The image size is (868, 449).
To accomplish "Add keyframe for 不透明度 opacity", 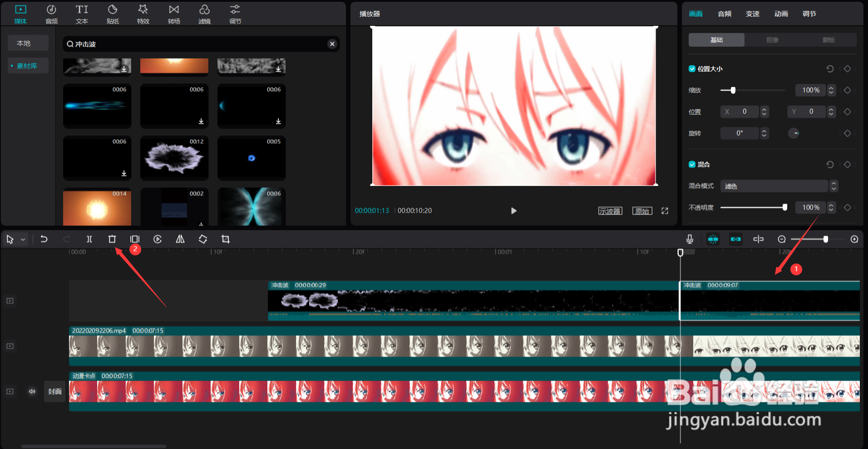I will 847,207.
